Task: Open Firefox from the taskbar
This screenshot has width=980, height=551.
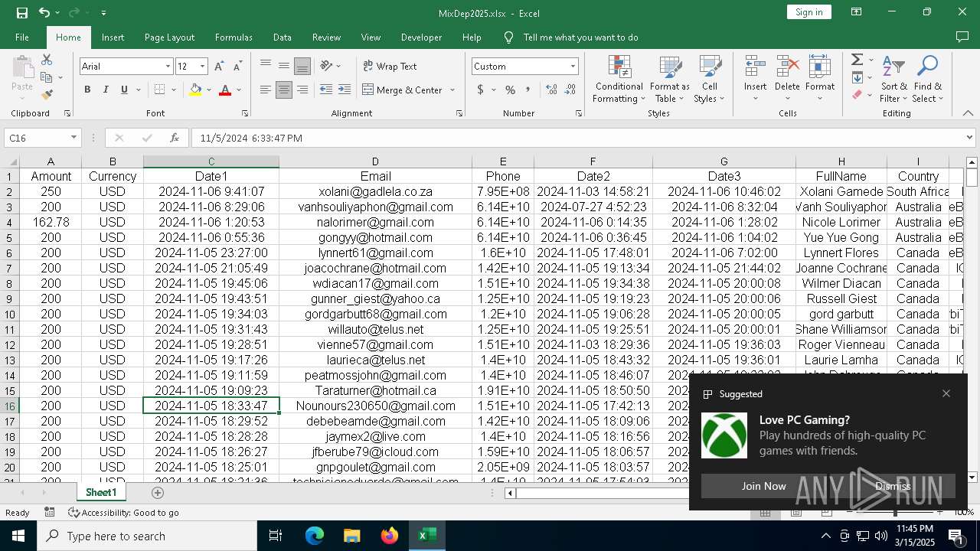Action: coord(390,536)
